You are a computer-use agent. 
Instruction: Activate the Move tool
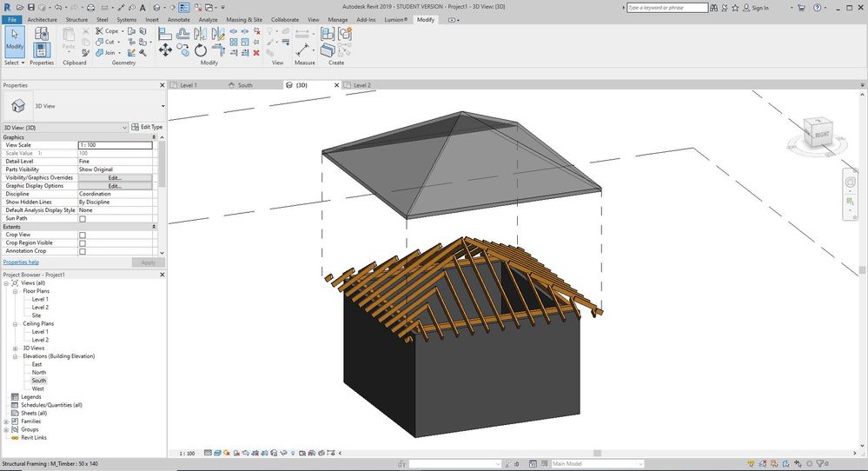click(165, 51)
